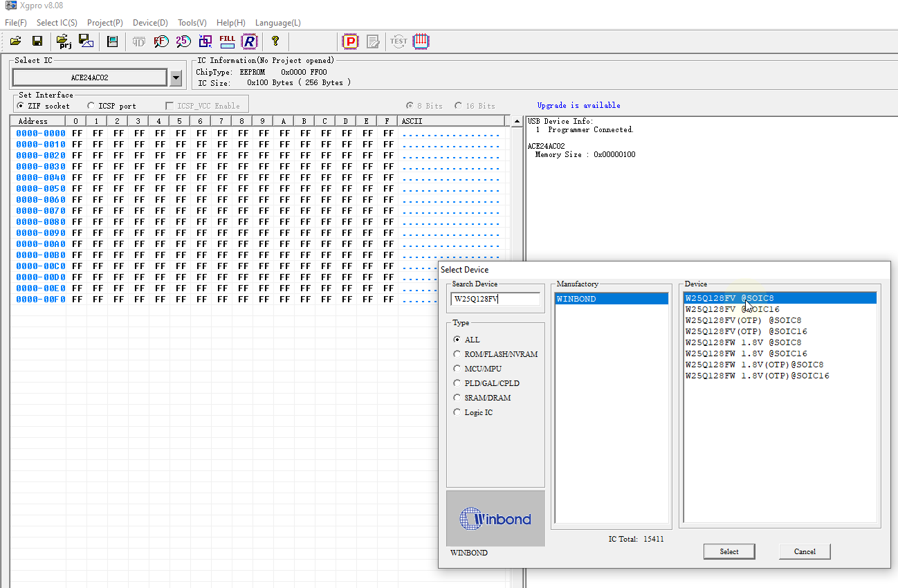Click the Open file folder icon
Screen dimensions: 898x588
click(15, 42)
